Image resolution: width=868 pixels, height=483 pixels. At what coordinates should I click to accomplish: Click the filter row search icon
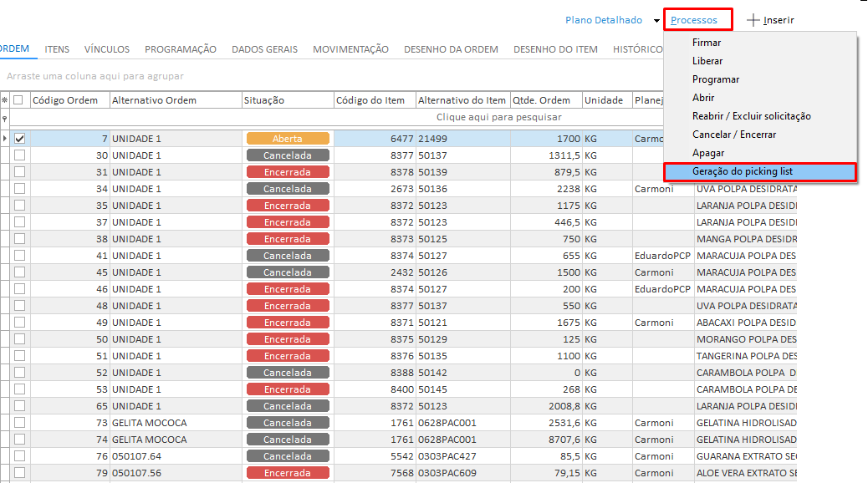[5, 118]
